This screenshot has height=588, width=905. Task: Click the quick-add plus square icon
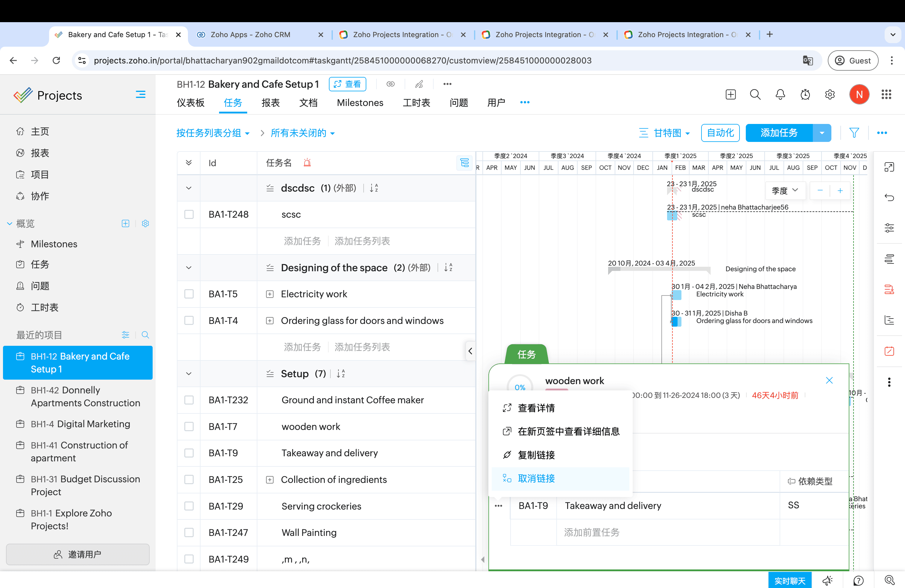coord(731,94)
